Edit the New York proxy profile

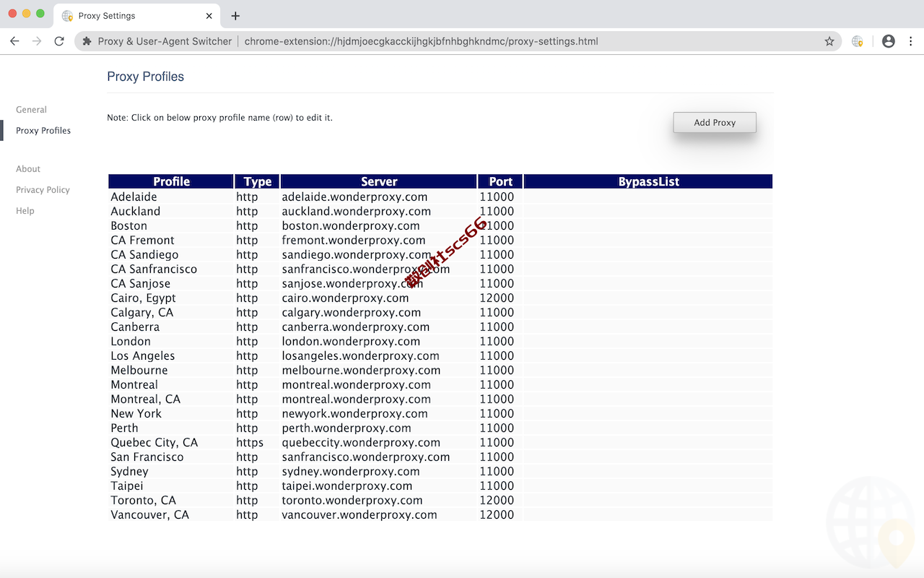point(440,413)
